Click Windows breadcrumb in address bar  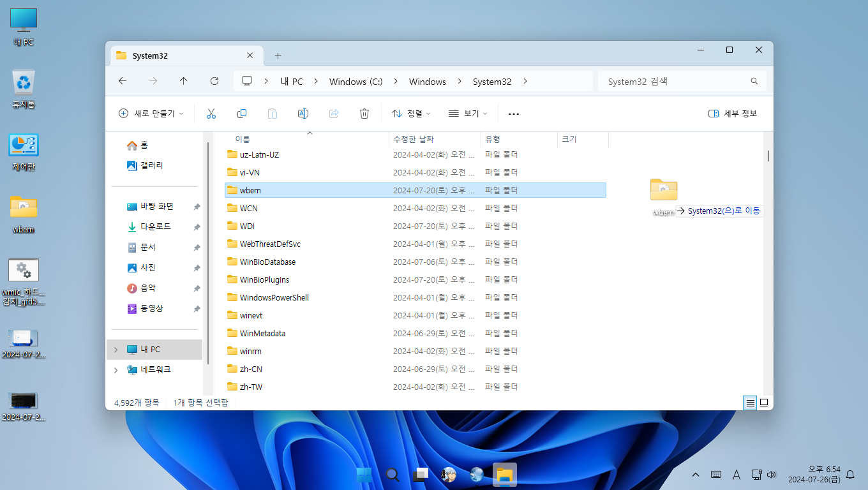(x=428, y=82)
